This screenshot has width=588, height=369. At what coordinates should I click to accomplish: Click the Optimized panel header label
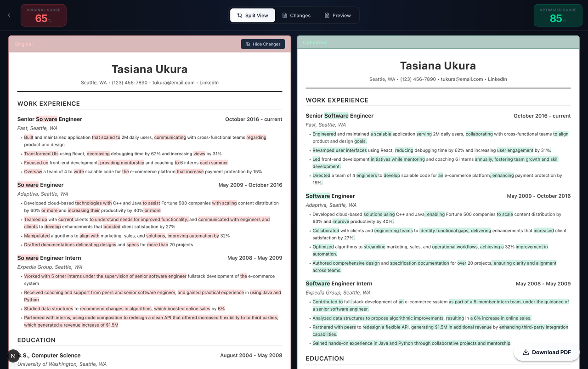[315, 42]
